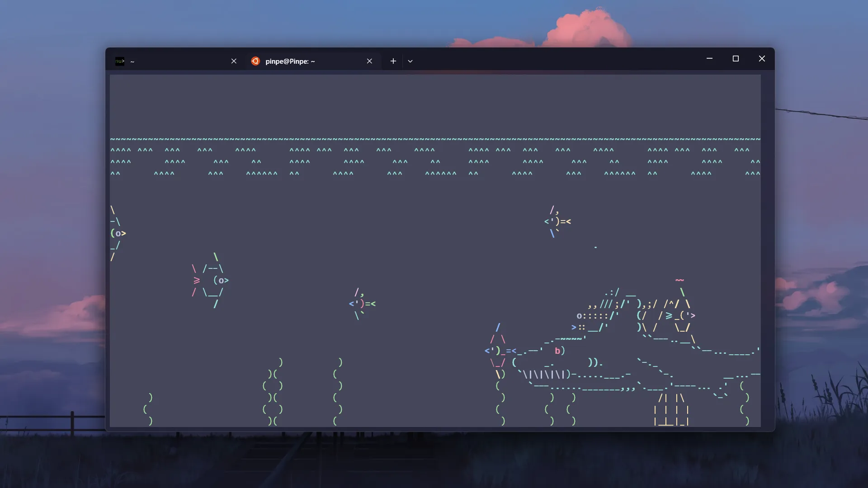Screen dimensions: 868x488
Task: Click the small fish near top right
Action: pos(557,221)
